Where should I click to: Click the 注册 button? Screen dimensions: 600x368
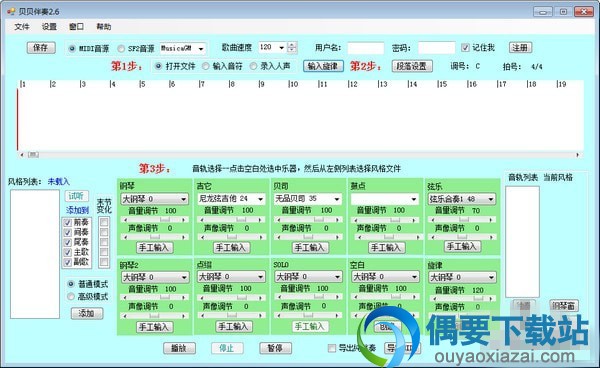coord(520,48)
